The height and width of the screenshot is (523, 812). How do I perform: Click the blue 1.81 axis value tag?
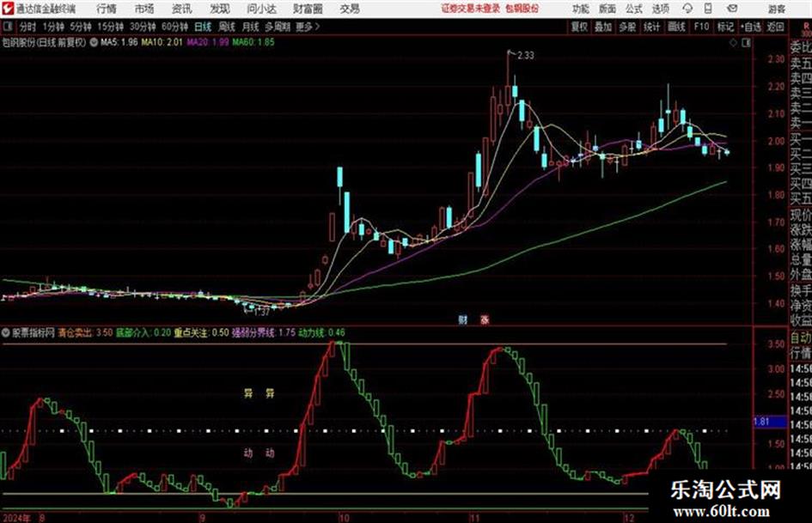770,422
